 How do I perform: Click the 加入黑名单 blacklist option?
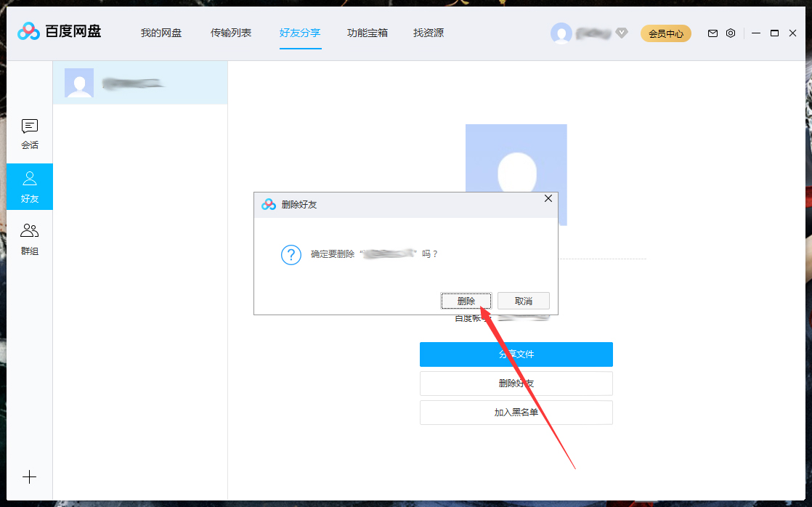(x=516, y=412)
